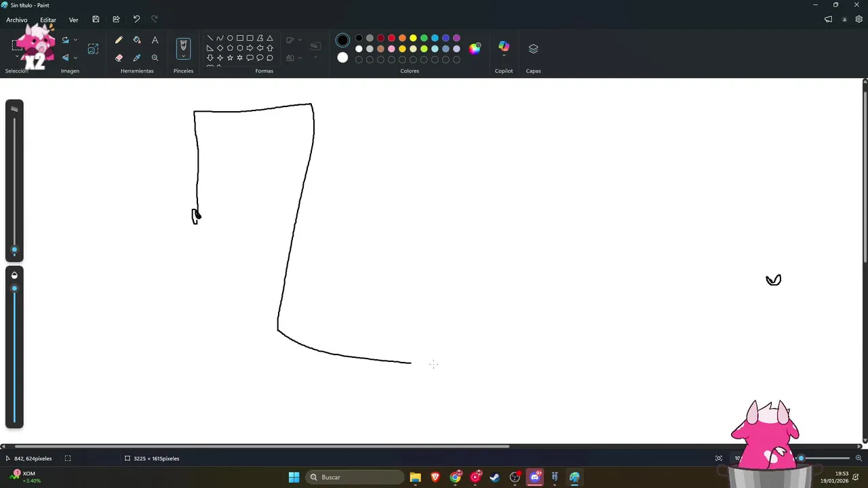Click the Save icon in title bar
The height and width of the screenshot is (488, 868).
(96, 20)
